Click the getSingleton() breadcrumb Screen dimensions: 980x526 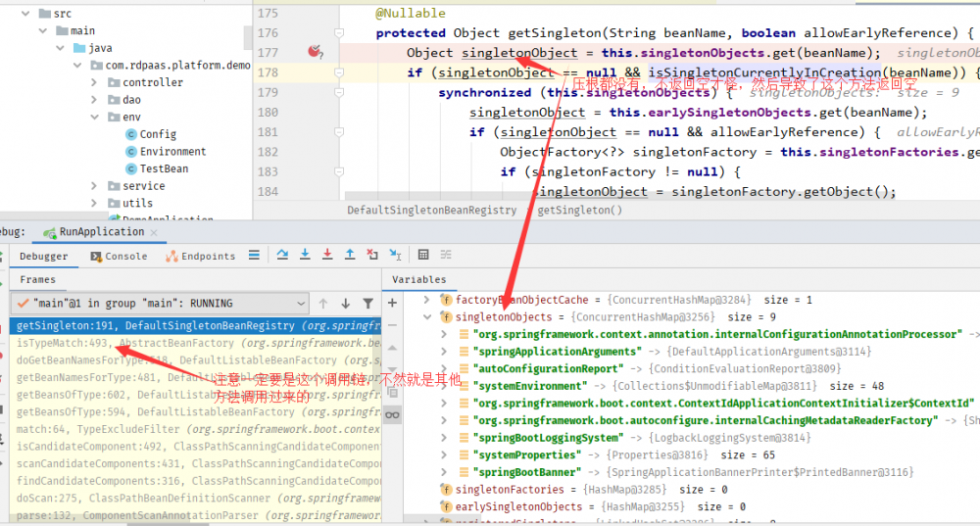click(x=579, y=211)
